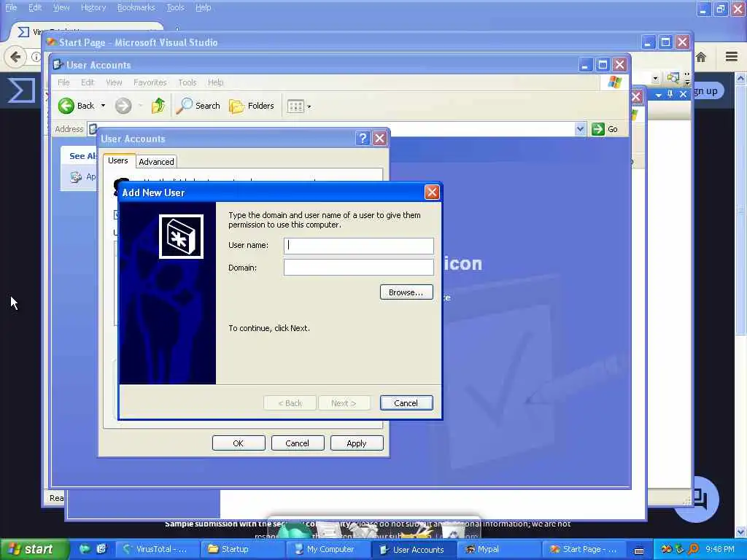
Task: Open the History menu in the browser
Action: (x=93, y=7)
